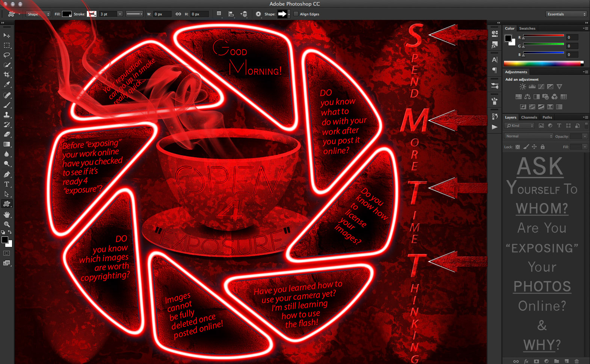Open the Normal blend mode dropdown

click(529, 136)
